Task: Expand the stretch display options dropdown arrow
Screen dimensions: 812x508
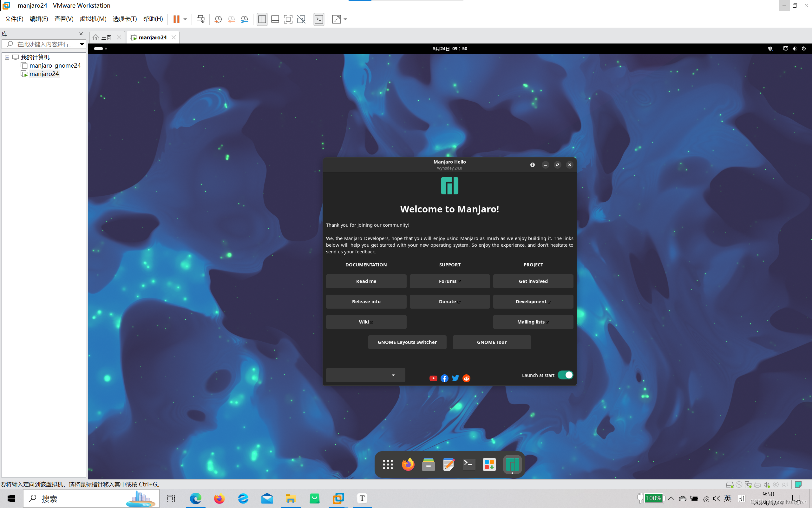Action: click(345, 19)
